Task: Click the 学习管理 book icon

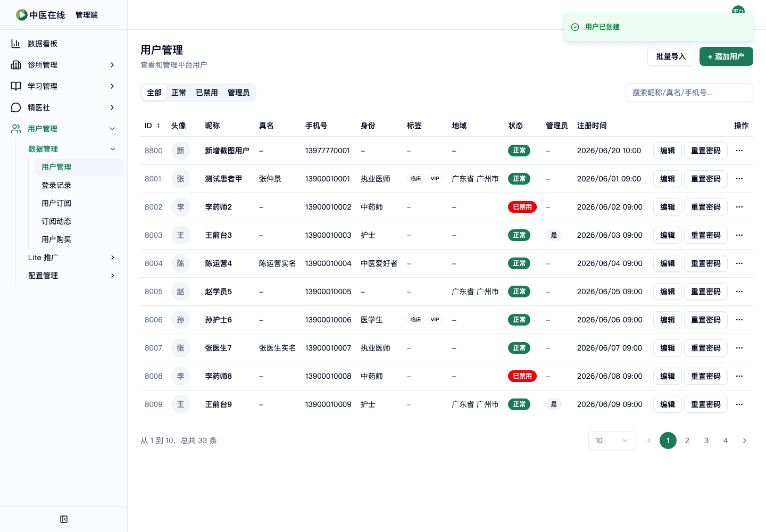Action: (x=16, y=86)
